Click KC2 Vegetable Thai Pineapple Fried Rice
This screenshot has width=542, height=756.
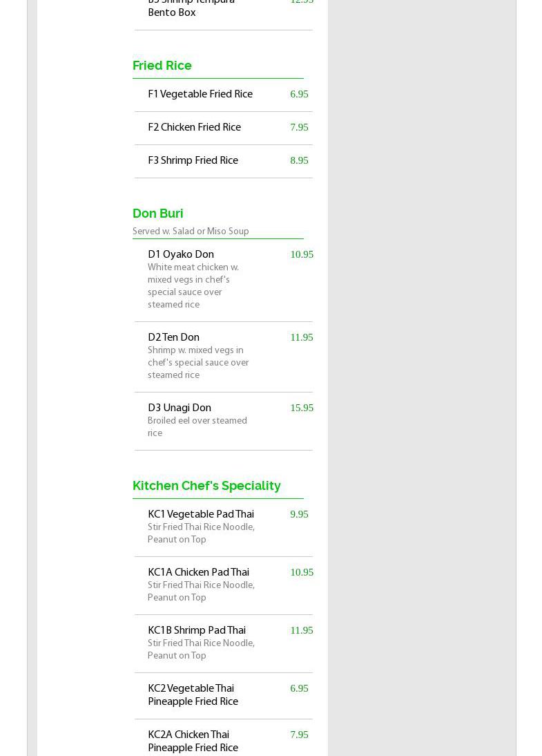point(193,694)
